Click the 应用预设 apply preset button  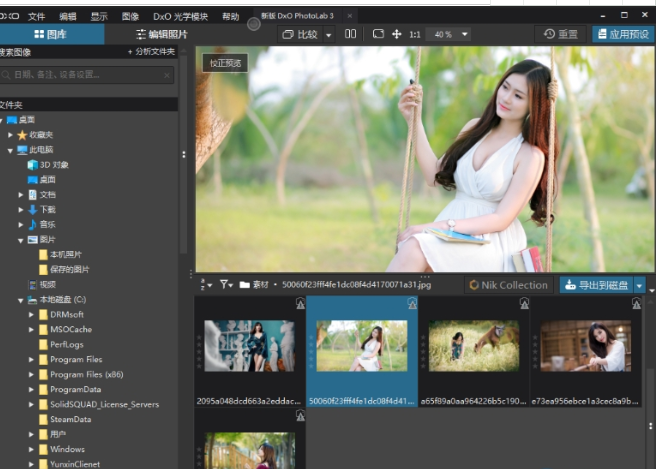[x=622, y=34]
